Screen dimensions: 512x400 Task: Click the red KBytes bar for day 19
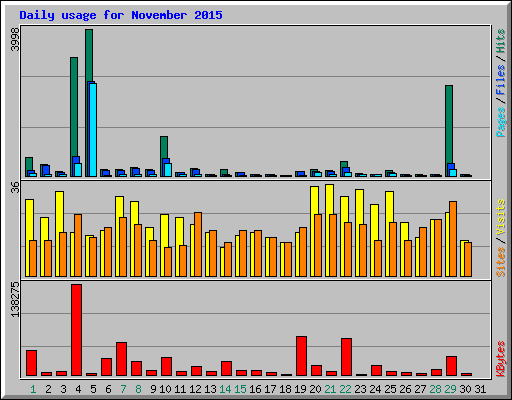[x=301, y=356]
